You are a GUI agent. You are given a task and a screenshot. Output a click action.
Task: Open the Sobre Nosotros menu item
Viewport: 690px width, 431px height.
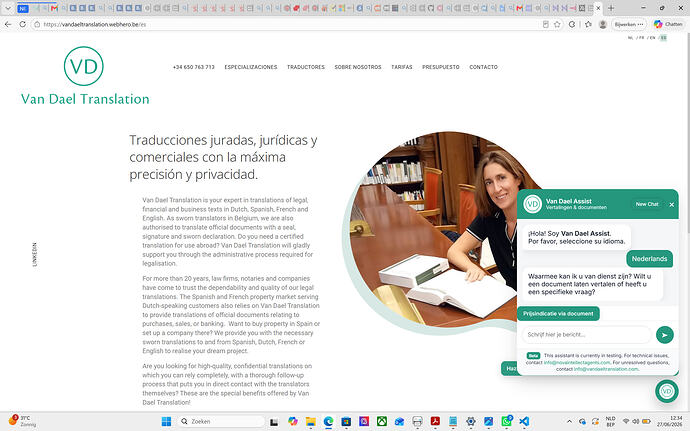[358, 67]
